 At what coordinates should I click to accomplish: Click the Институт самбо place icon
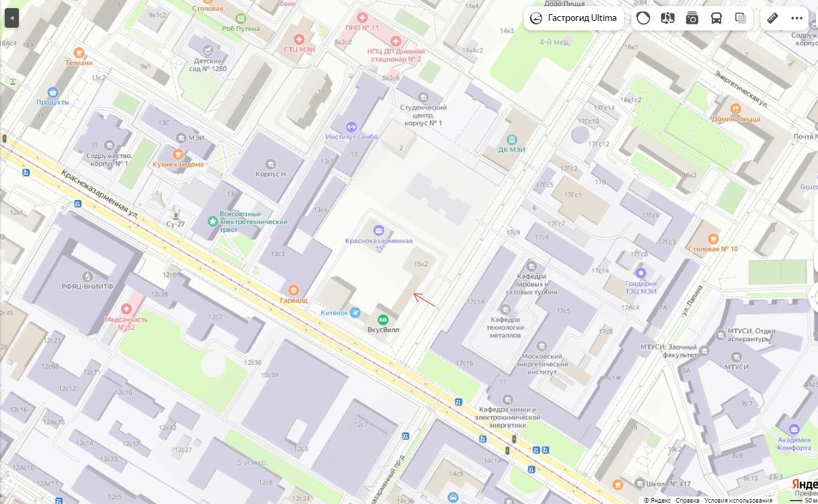point(351,126)
